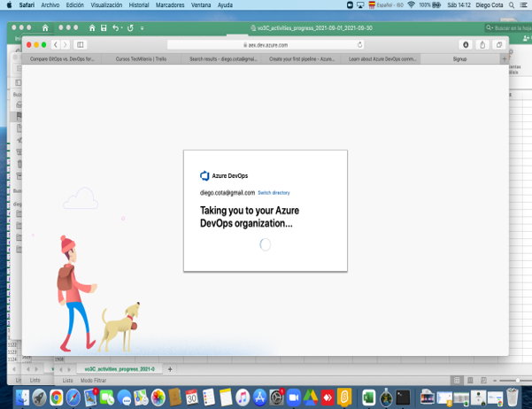532x409 pixels.
Task: Open Reminders from the Dock
Action: point(209,397)
